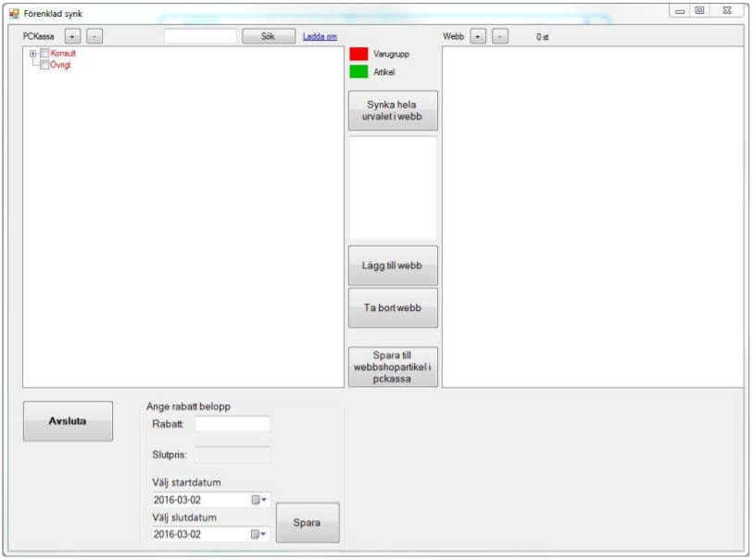Open the calendar icon for slutdatum
Image resolution: width=753 pixels, height=560 pixels.
click(x=258, y=534)
